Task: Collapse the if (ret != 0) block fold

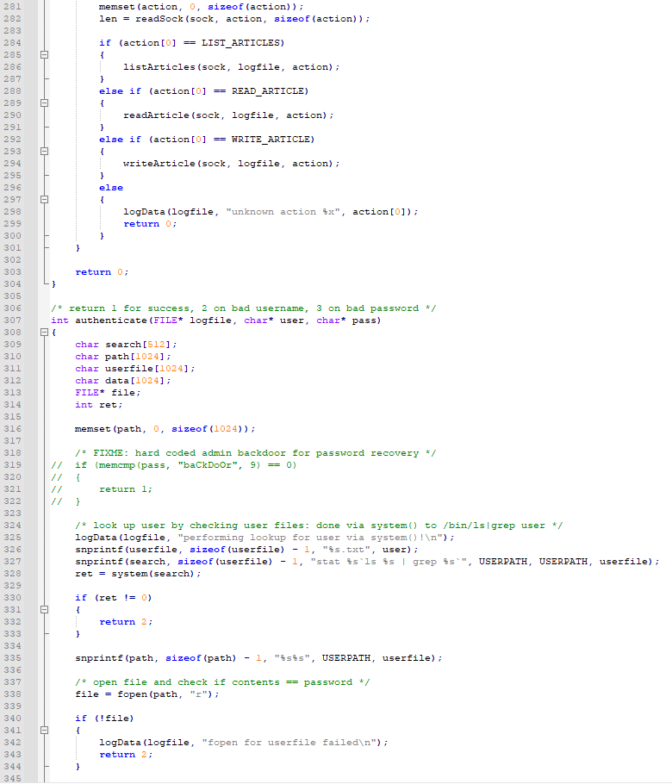Action: pyautogui.click(x=44, y=609)
